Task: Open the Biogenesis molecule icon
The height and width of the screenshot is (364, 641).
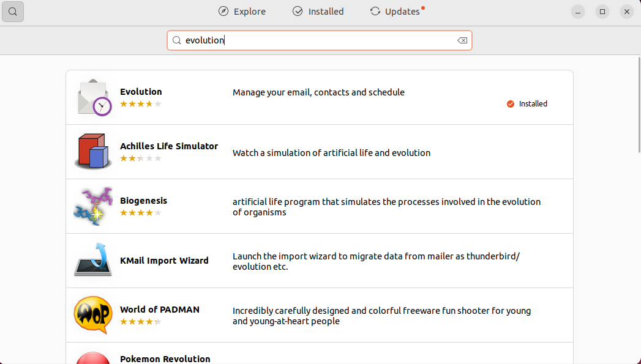Action: click(93, 206)
